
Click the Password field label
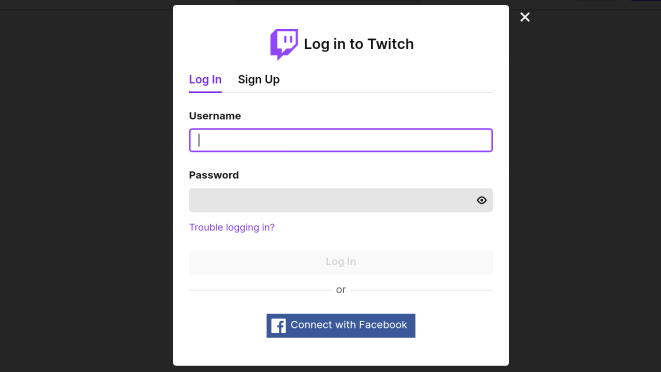[214, 175]
